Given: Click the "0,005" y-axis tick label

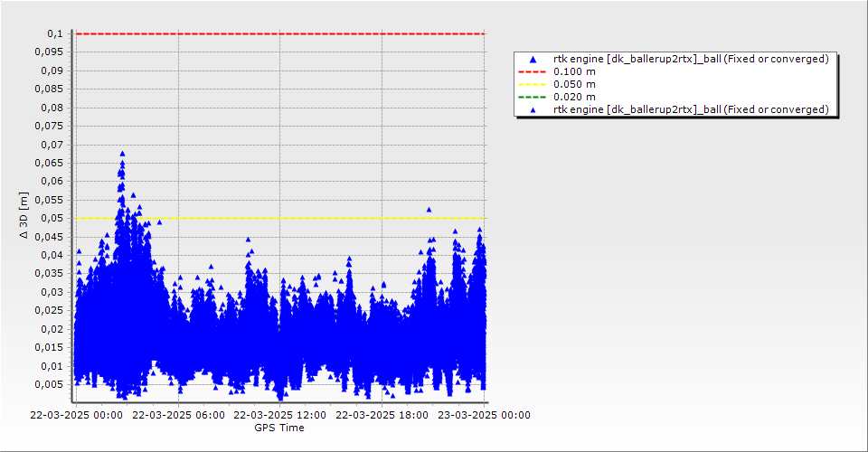Looking at the screenshot, I should coord(49,384).
